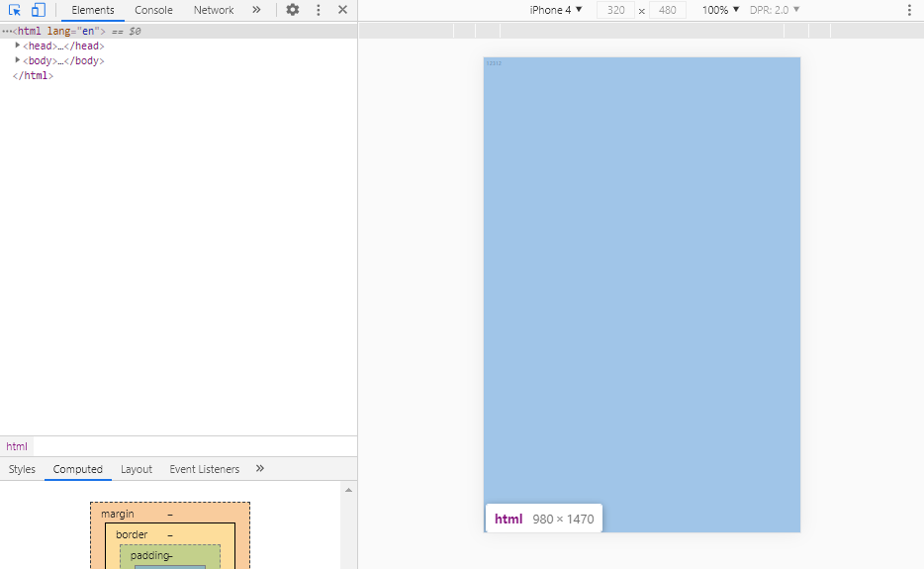Screen dimensions: 924x569
Task: Click the html breadcrumb item
Action: [17, 446]
